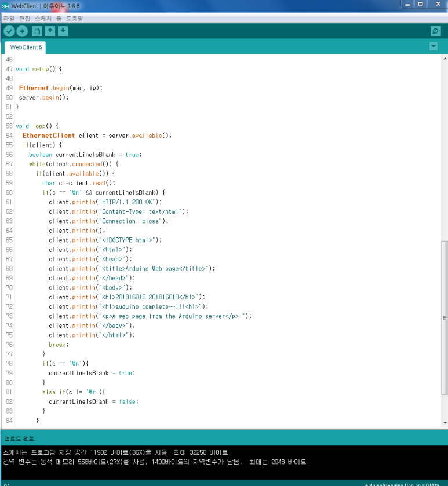Click the Arduino logo in title bar
448x486 pixels.
5,6
